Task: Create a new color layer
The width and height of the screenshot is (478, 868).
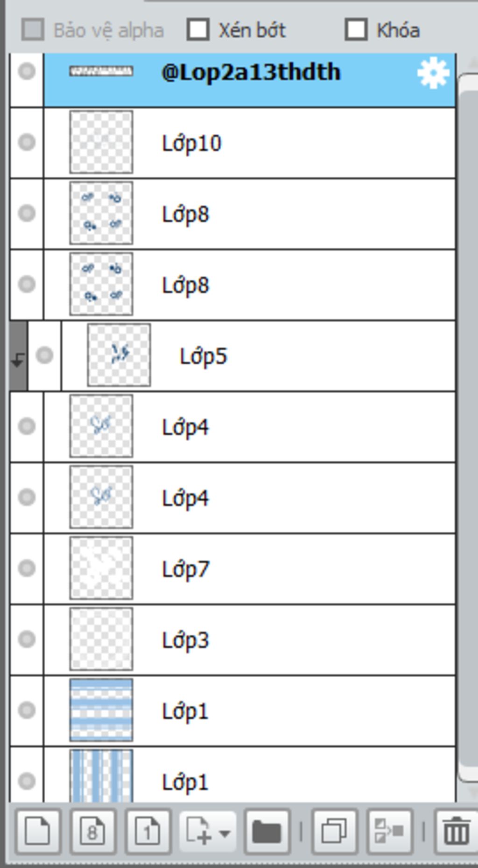Action: pos(37,832)
